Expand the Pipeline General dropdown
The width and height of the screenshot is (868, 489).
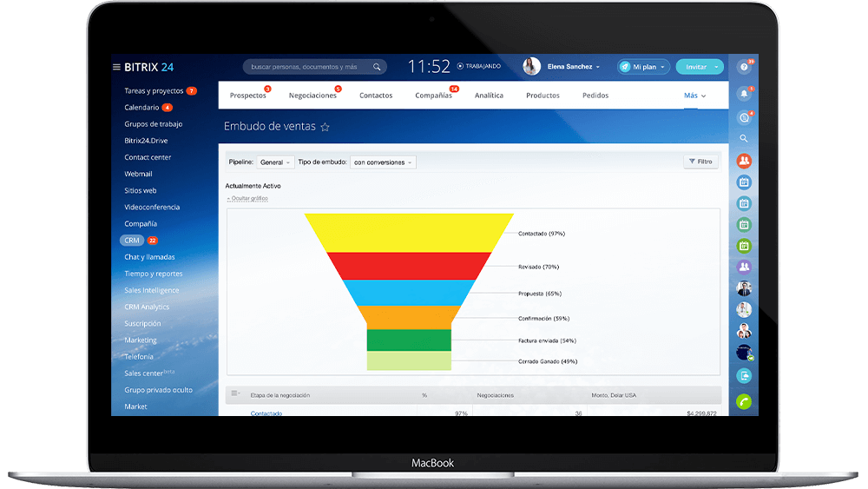click(x=276, y=162)
